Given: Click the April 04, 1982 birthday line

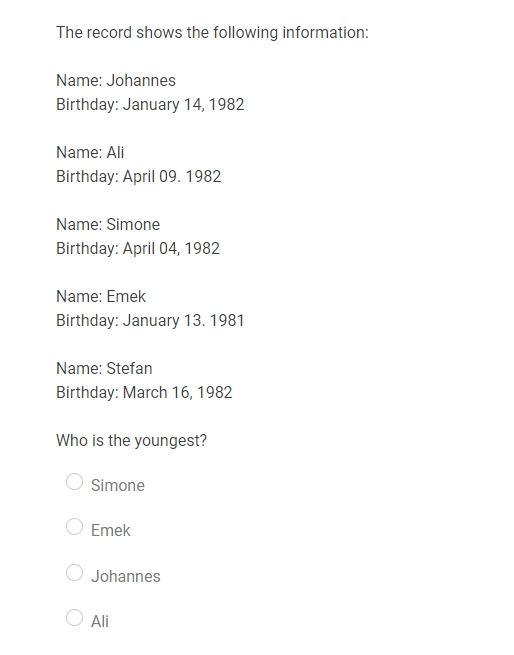Looking at the screenshot, I should 138,249.
